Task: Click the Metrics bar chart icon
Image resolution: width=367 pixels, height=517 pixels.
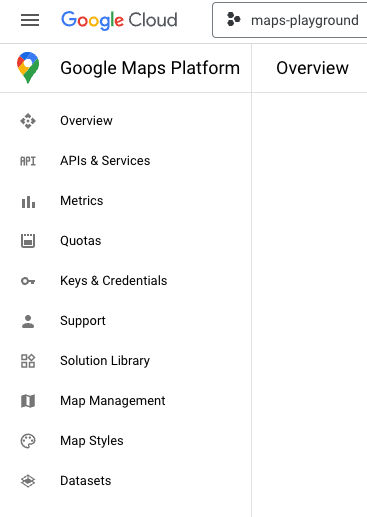Action: coord(28,201)
